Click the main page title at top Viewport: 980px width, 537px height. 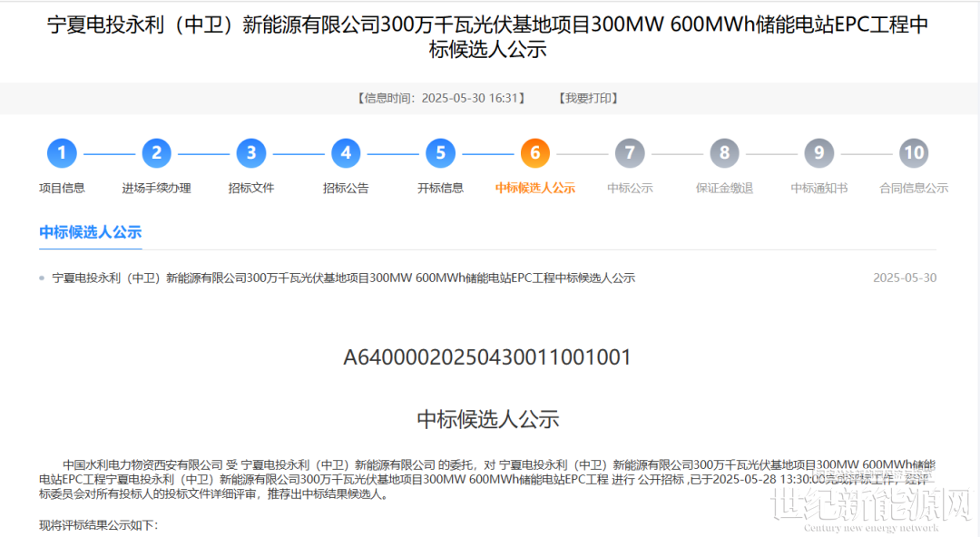[x=487, y=36]
